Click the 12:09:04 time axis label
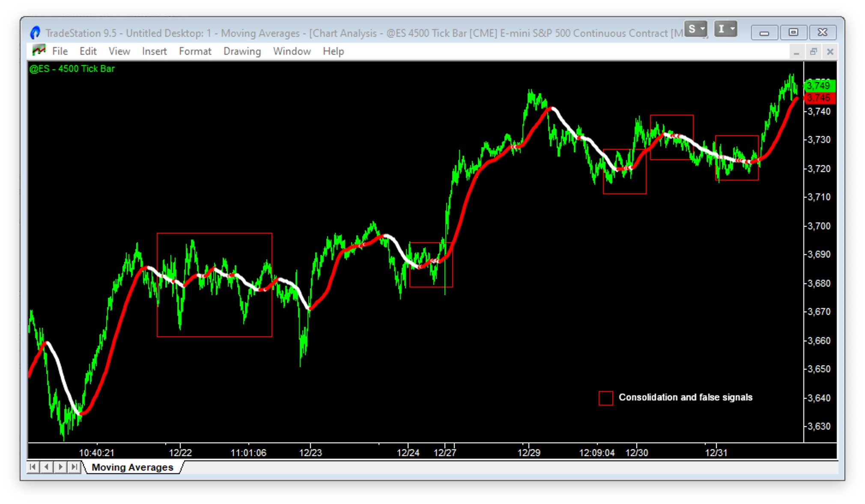Screen dimensions: 865x504 coord(597,453)
